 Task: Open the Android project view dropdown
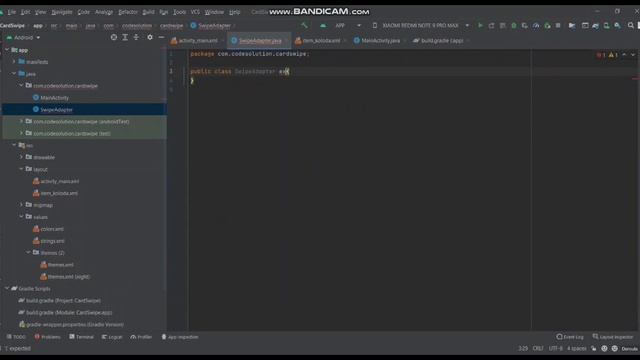[x=23, y=38]
